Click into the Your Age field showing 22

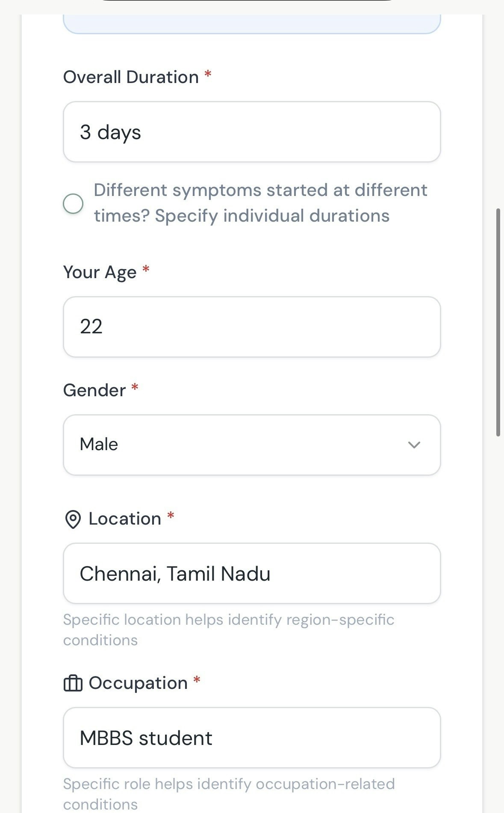click(251, 327)
